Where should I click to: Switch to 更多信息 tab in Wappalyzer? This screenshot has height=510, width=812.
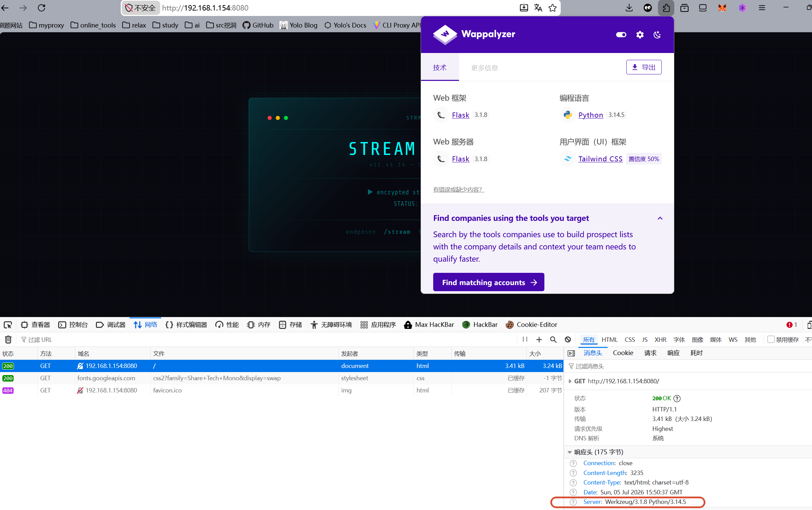485,68
